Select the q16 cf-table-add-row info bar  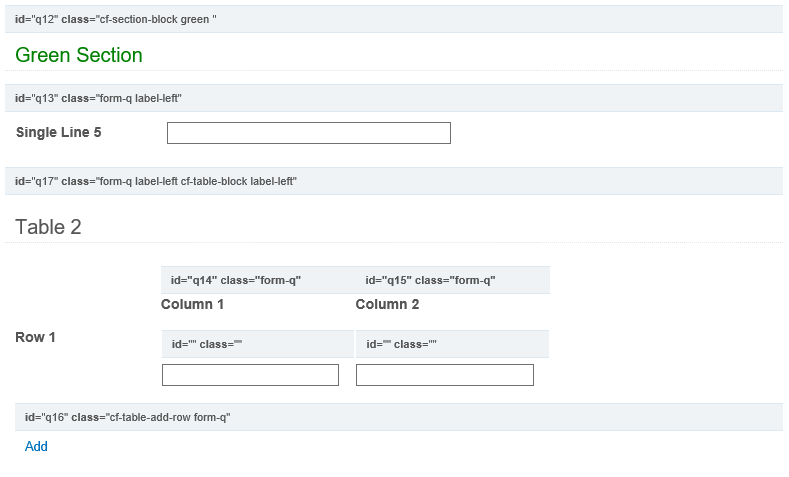pos(398,417)
